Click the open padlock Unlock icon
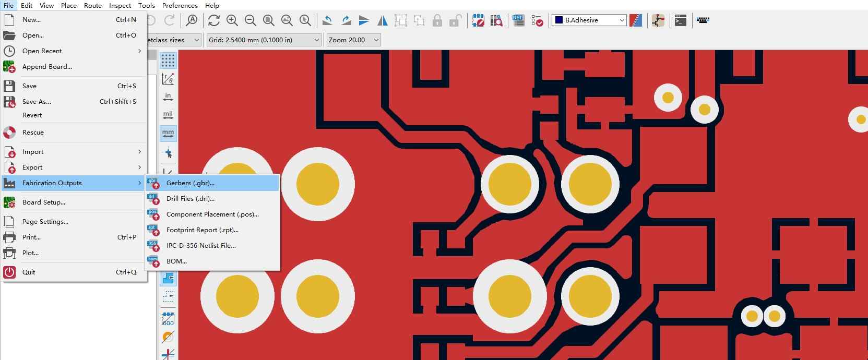 tap(456, 20)
